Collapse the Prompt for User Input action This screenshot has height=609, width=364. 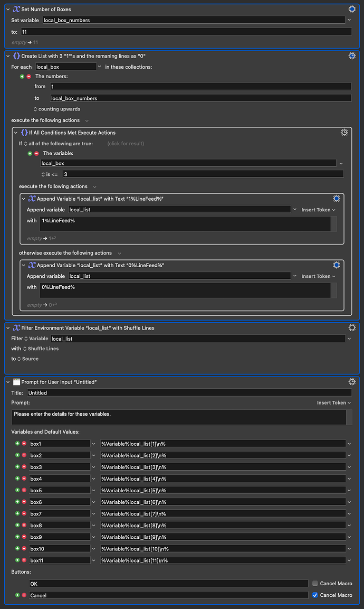coord(7,382)
